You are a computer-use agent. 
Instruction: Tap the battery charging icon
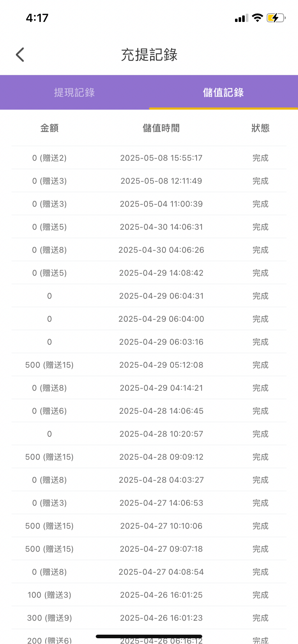click(276, 18)
